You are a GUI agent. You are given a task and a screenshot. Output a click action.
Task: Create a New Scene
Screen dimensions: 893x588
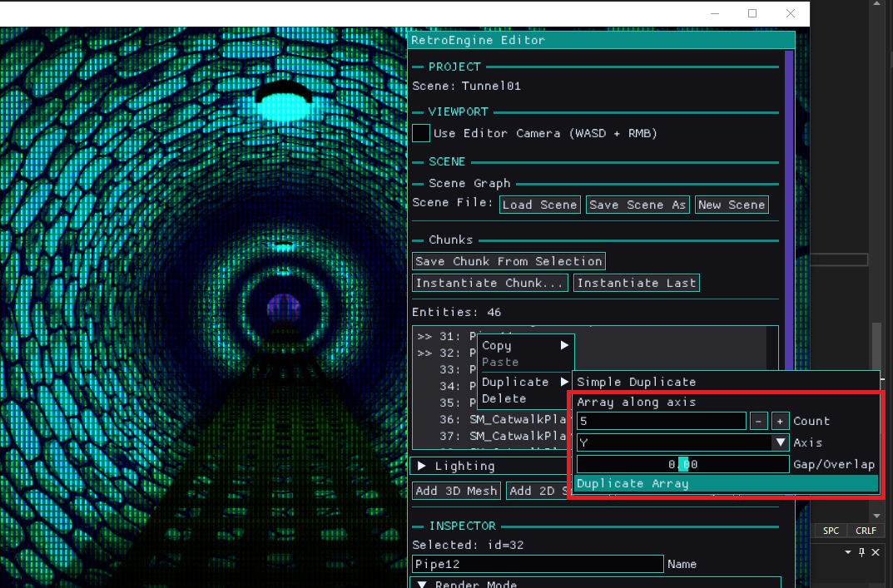[x=731, y=205]
